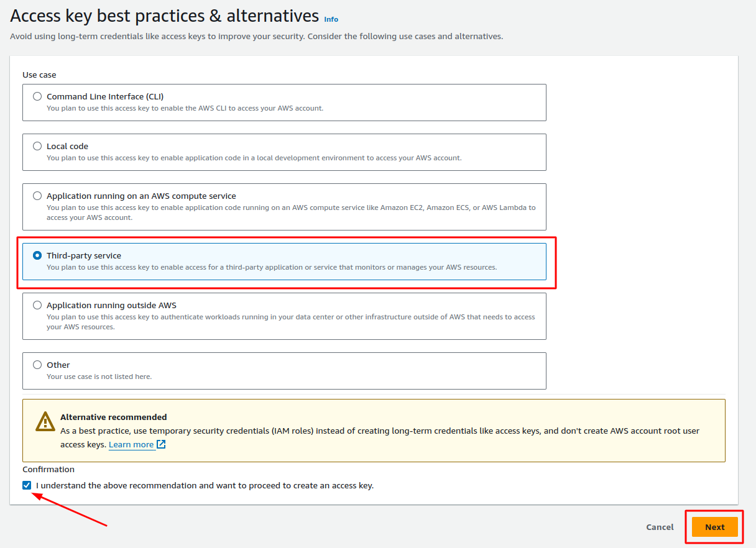756x548 pixels.
Task: Choose Application running outside AWS
Action: point(37,305)
